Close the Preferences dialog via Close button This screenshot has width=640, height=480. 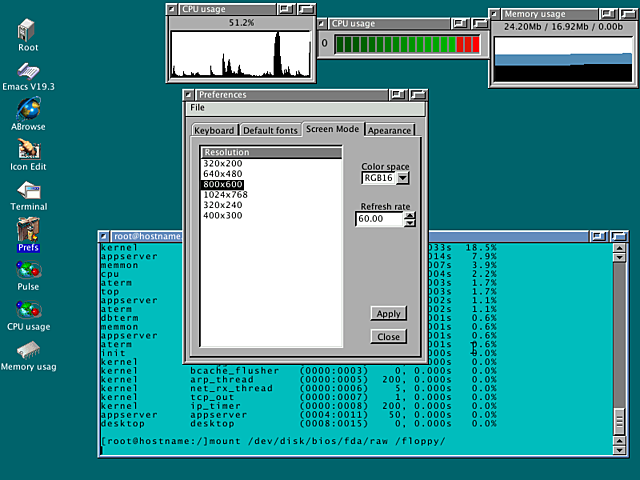pyautogui.click(x=389, y=337)
